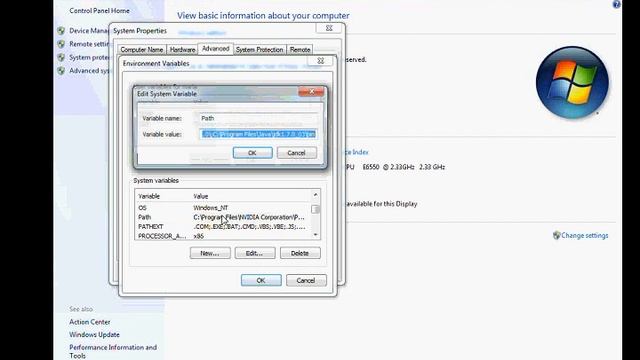
Task: Click the shield icon beside System protection
Action: coord(61,57)
